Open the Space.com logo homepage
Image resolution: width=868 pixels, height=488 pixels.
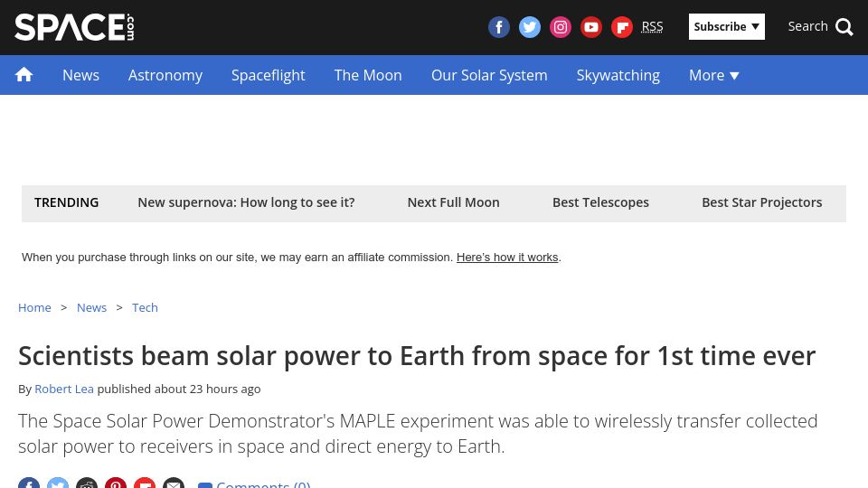click(x=74, y=27)
